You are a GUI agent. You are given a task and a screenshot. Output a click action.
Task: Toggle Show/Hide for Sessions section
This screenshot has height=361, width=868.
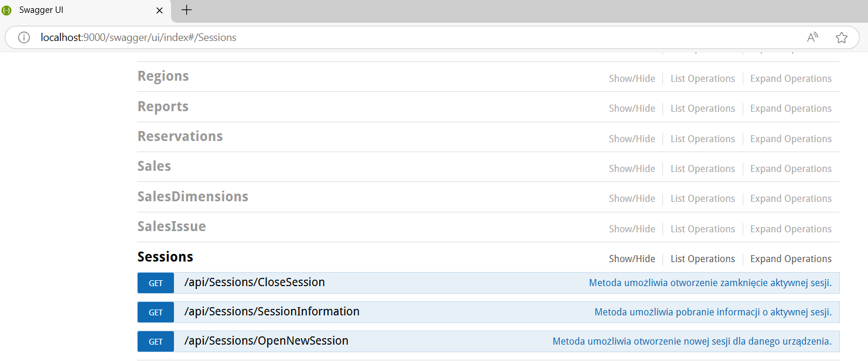[632, 259]
